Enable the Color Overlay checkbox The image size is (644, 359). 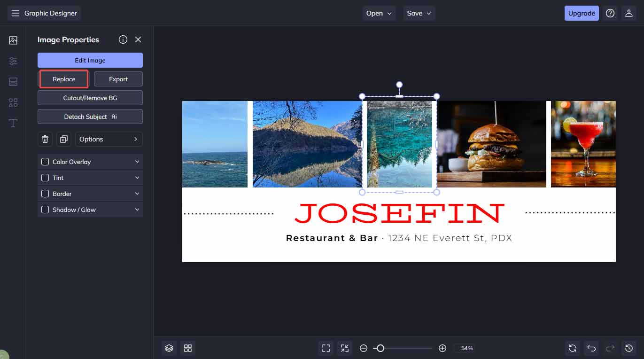45,162
